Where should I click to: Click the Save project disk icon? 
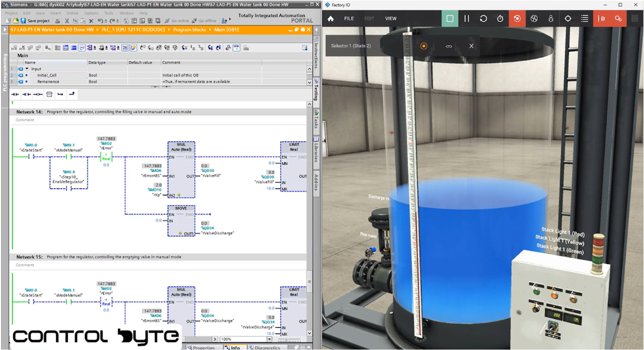23,21
